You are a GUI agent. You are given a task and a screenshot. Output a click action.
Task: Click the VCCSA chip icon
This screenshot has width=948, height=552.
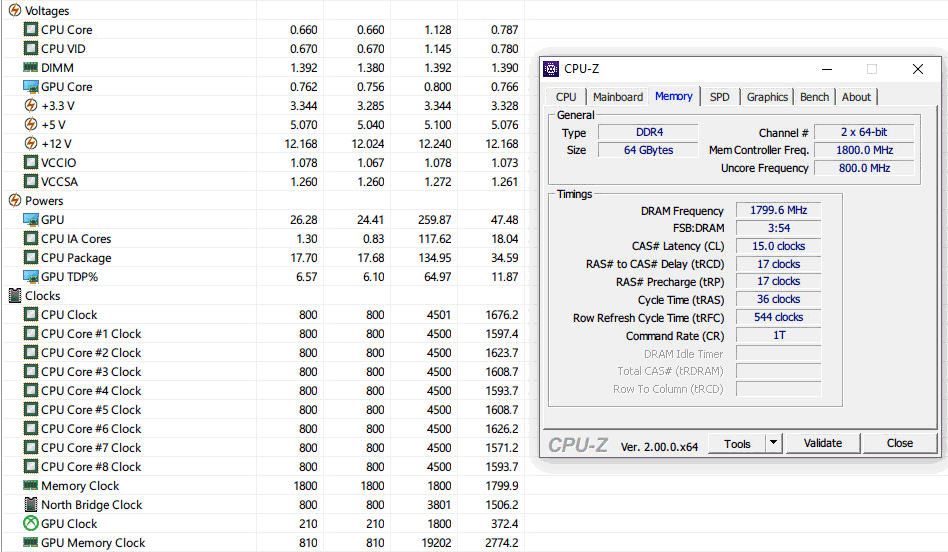click(x=30, y=181)
